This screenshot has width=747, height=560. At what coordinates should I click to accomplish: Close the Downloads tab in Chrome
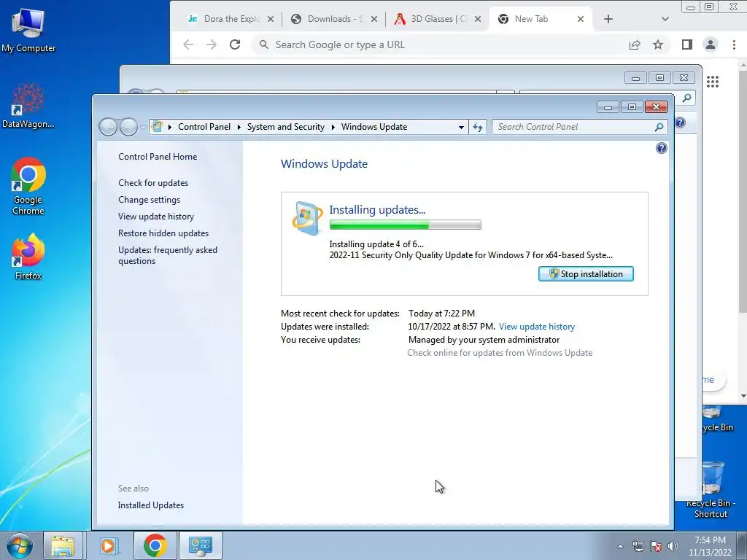coord(374,19)
